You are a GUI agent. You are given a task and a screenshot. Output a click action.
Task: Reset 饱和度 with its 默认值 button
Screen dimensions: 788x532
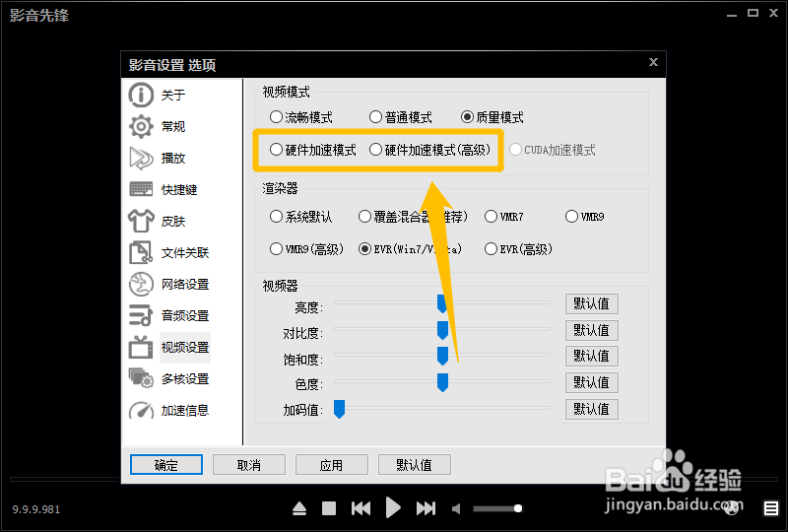(x=592, y=356)
